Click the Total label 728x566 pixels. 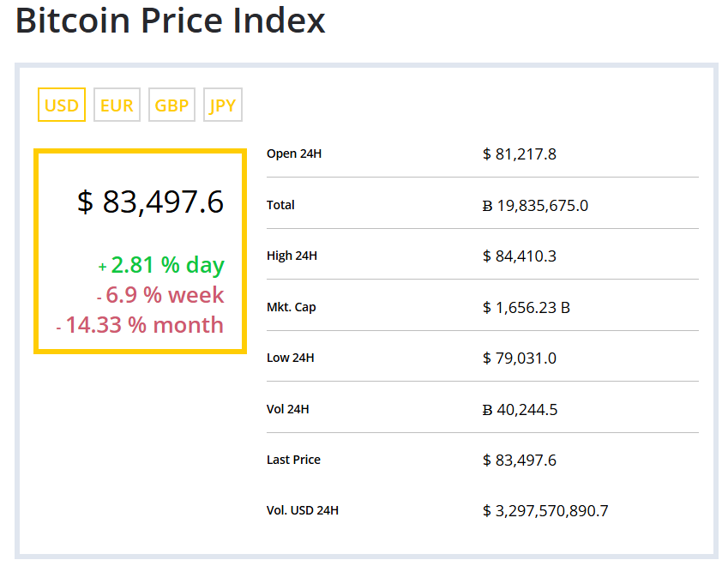[x=280, y=205]
